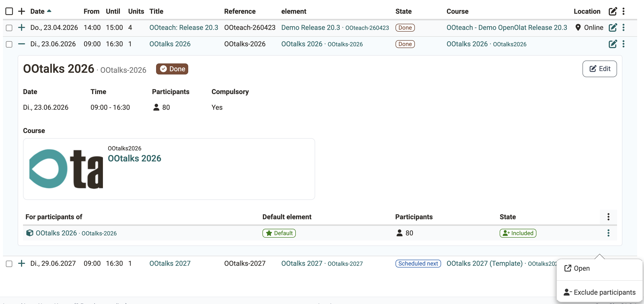Image resolution: width=644 pixels, height=304 pixels.
Task: Open OOteach - Demo OpenOlat Release 20.3 course
Action: coord(507,27)
